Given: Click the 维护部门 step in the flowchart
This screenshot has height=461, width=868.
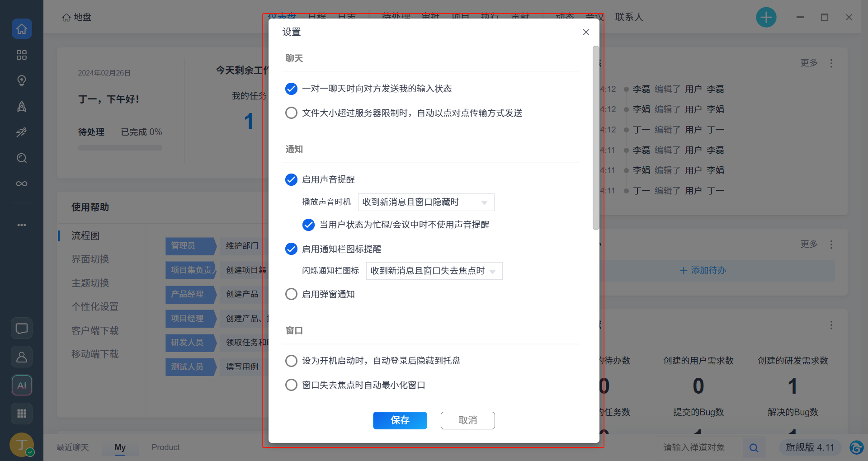Looking at the screenshot, I should (x=242, y=246).
